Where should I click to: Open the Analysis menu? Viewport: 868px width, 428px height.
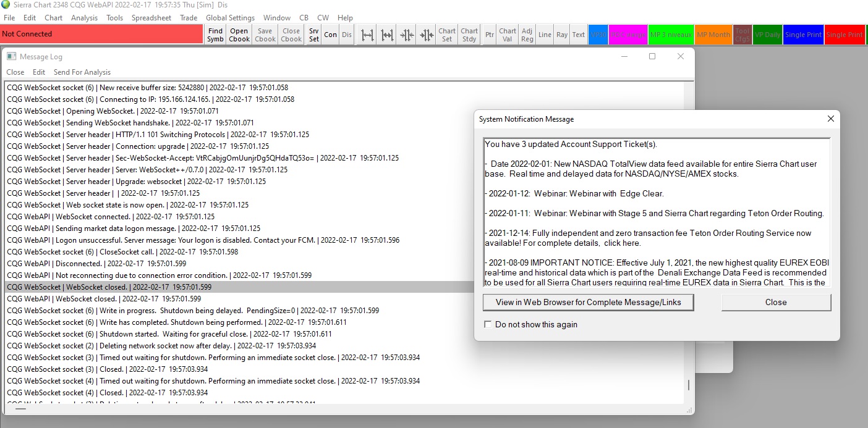pos(84,18)
